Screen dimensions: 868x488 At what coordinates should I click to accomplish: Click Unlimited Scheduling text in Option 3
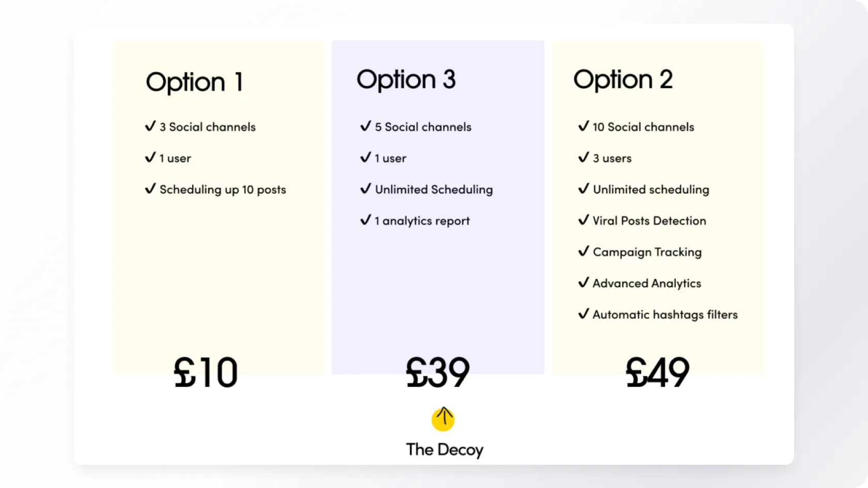coord(434,190)
